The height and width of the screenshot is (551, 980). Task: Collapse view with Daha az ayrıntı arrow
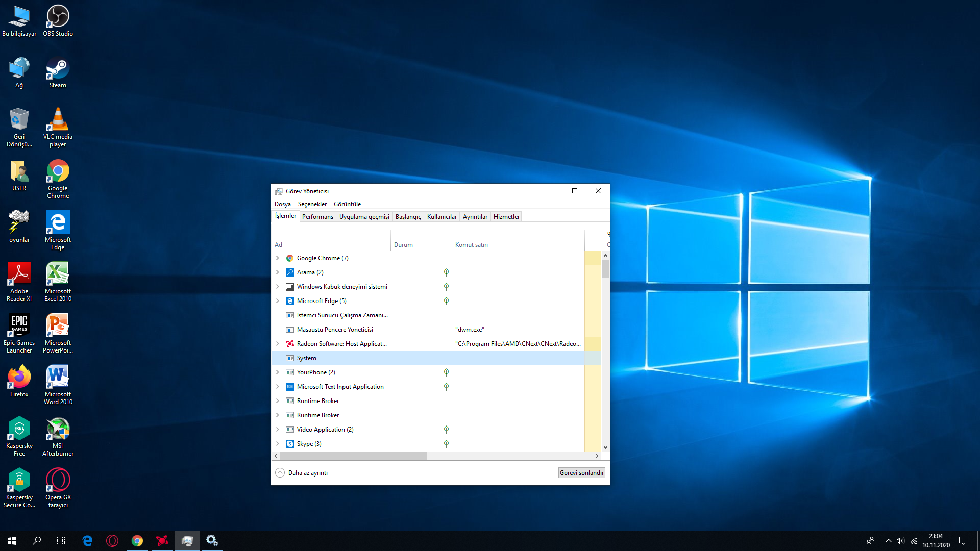pos(280,473)
